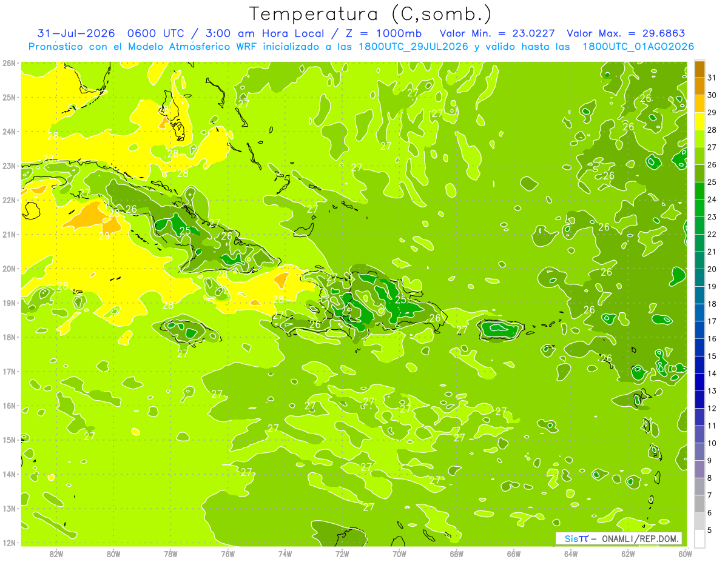Viewport: 728px width, 562px height.
Task: Click longitude axis label "68W"
Action: coord(457,554)
